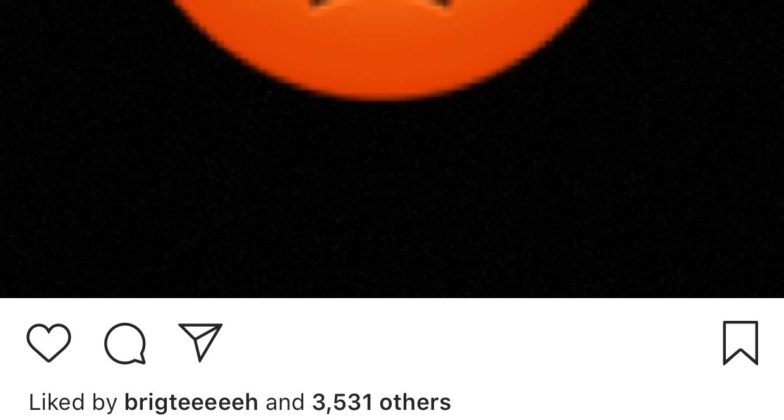Click the black area of the post image
Screen dimensions: 784x420
[392, 200]
